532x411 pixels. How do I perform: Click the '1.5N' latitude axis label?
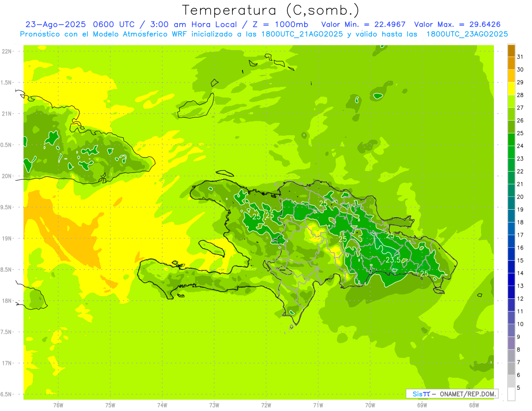coord(7,82)
